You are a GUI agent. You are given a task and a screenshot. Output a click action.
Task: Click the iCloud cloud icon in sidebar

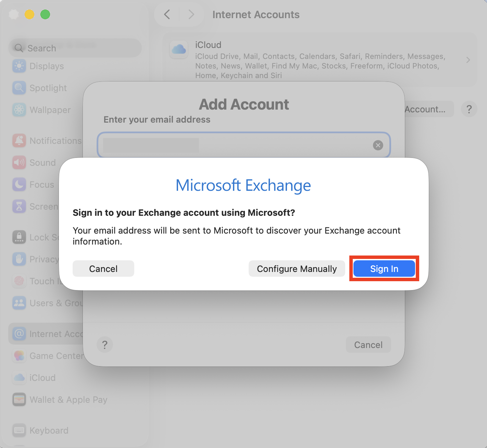coord(19,377)
